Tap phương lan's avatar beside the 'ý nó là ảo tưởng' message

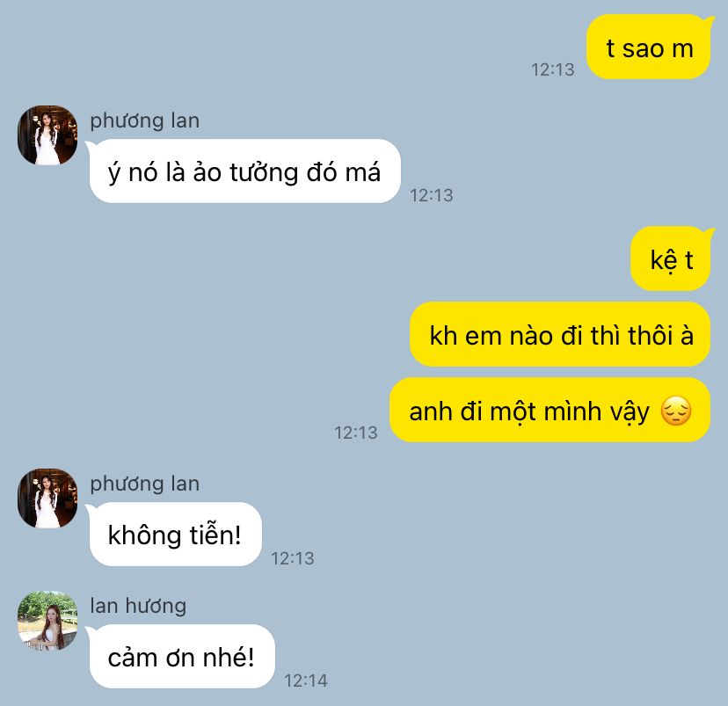click(47, 135)
